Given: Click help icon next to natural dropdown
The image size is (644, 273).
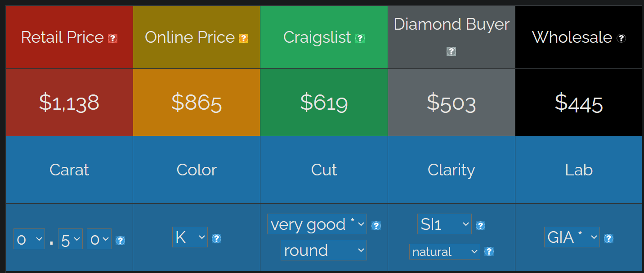Looking at the screenshot, I should coord(489,251).
